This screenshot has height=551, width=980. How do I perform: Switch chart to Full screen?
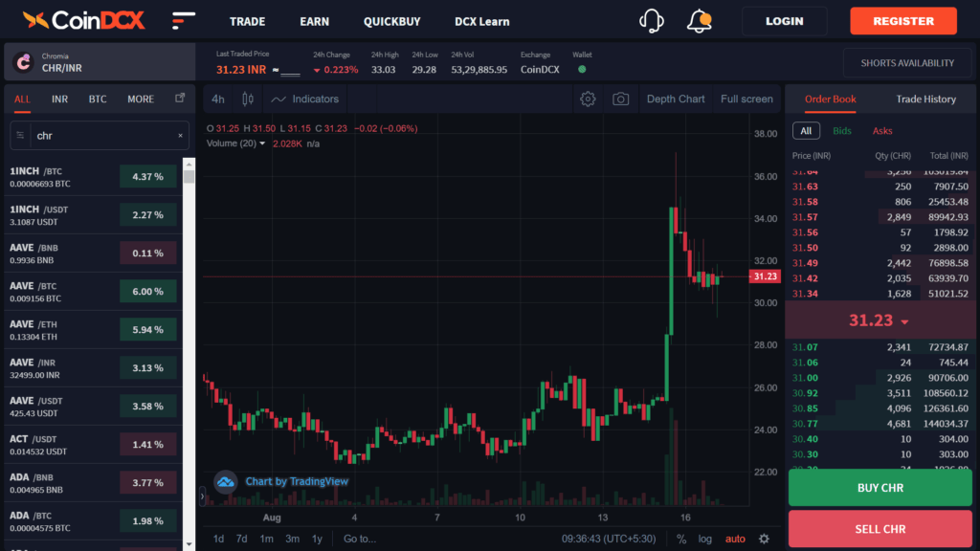tap(746, 99)
